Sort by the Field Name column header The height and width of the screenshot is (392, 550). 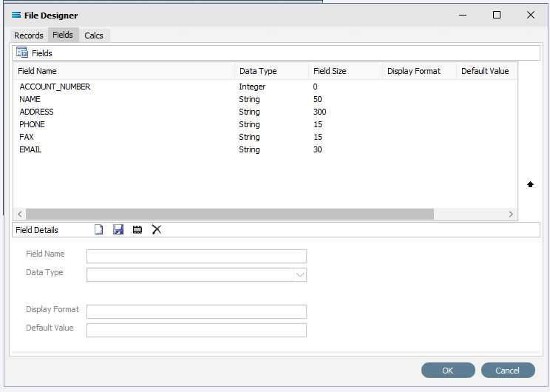point(124,71)
